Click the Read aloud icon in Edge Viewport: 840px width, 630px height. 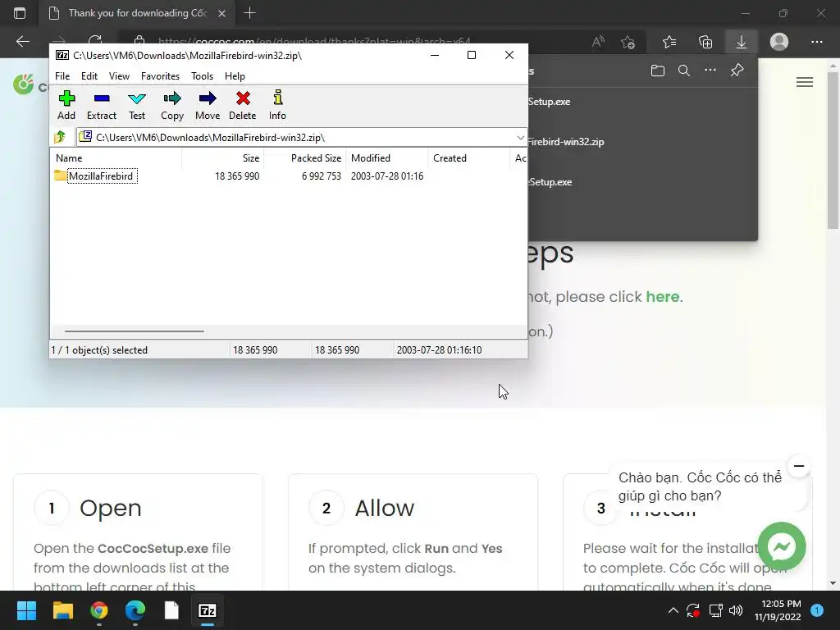(x=598, y=42)
